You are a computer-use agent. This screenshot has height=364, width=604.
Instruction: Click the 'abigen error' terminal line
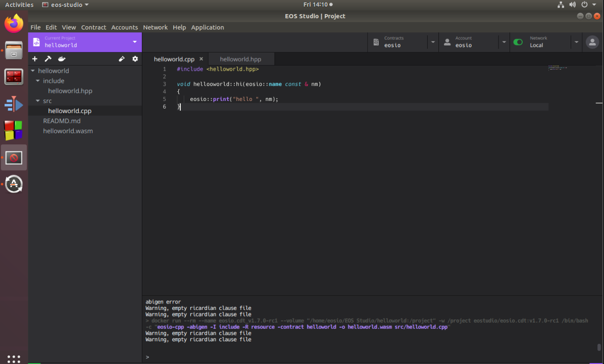point(163,302)
